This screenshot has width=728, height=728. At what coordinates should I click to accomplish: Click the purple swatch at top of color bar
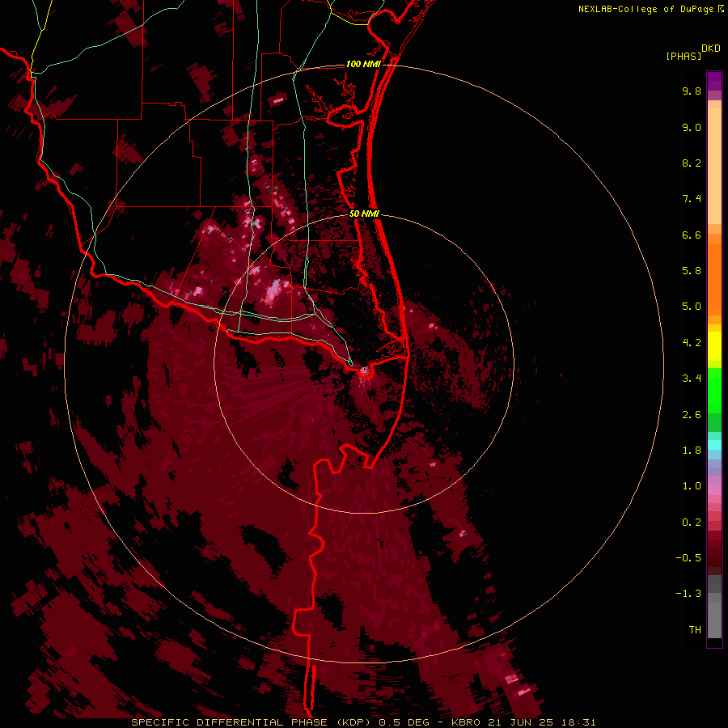714,81
